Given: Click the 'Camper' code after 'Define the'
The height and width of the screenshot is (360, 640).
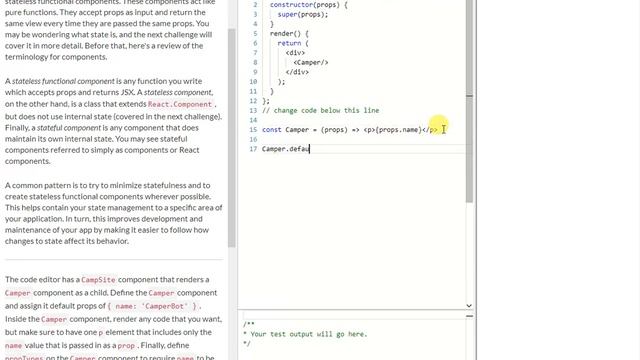Looking at the screenshot, I should (x=161, y=293).
